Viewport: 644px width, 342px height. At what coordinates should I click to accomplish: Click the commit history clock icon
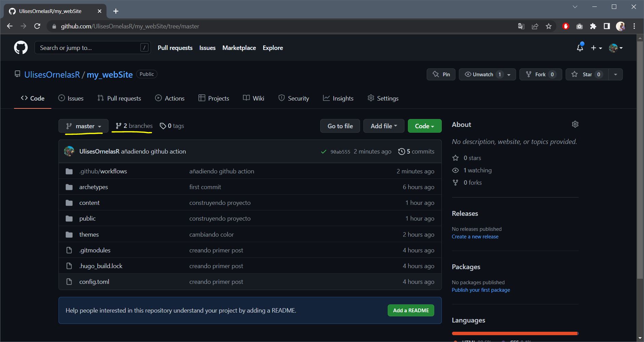[401, 152]
